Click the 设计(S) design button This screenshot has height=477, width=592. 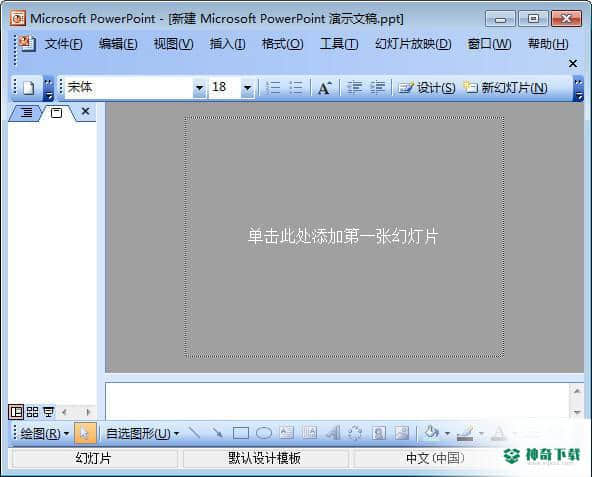coord(427,88)
